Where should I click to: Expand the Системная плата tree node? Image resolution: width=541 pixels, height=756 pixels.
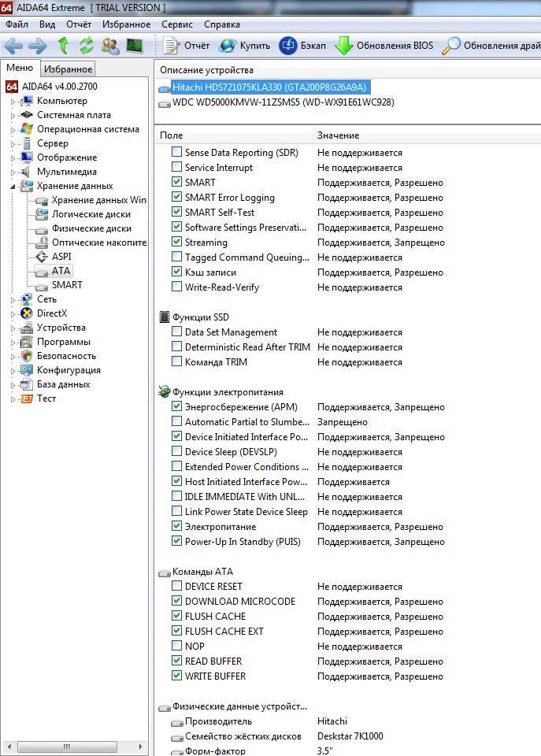[13, 116]
